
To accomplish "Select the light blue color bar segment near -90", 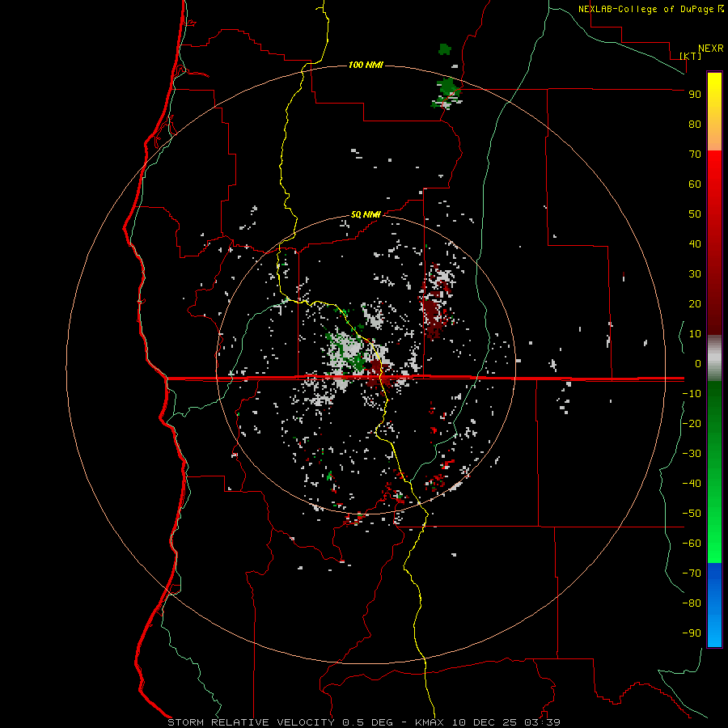I will point(714,630).
